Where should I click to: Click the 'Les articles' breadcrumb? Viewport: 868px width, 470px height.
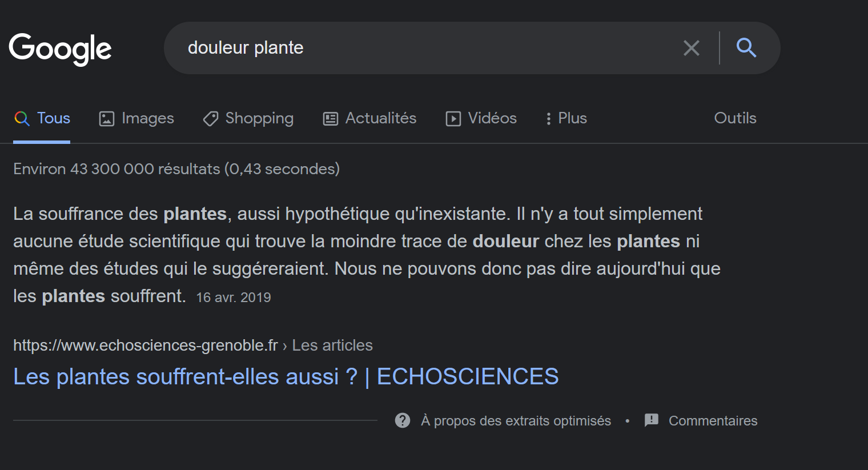click(332, 346)
